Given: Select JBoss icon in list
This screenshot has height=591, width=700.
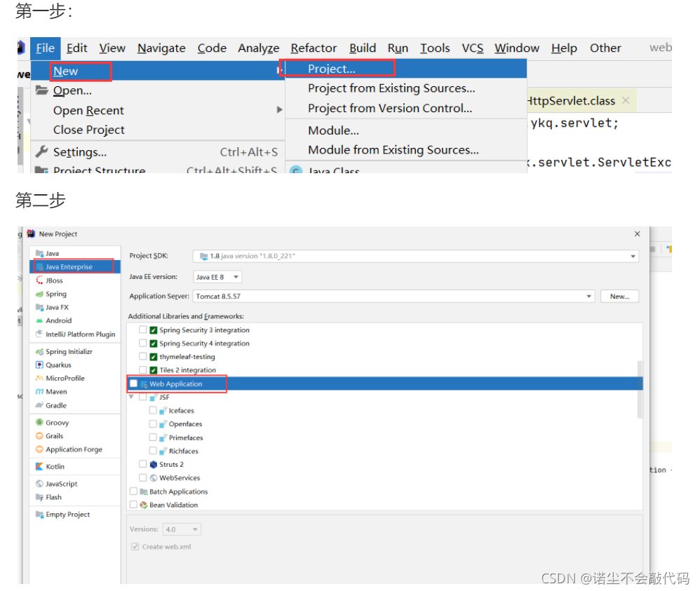Looking at the screenshot, I should coord(40,280).
